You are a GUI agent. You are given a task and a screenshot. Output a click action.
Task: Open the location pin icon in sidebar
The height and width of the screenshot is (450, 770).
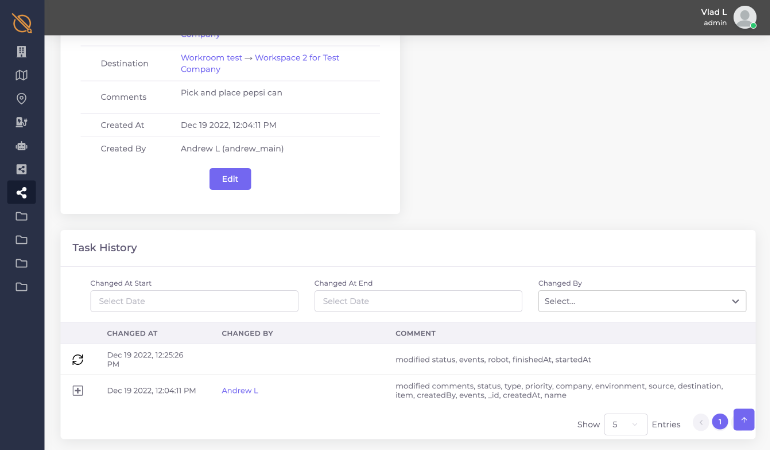(x=21, y=99)
